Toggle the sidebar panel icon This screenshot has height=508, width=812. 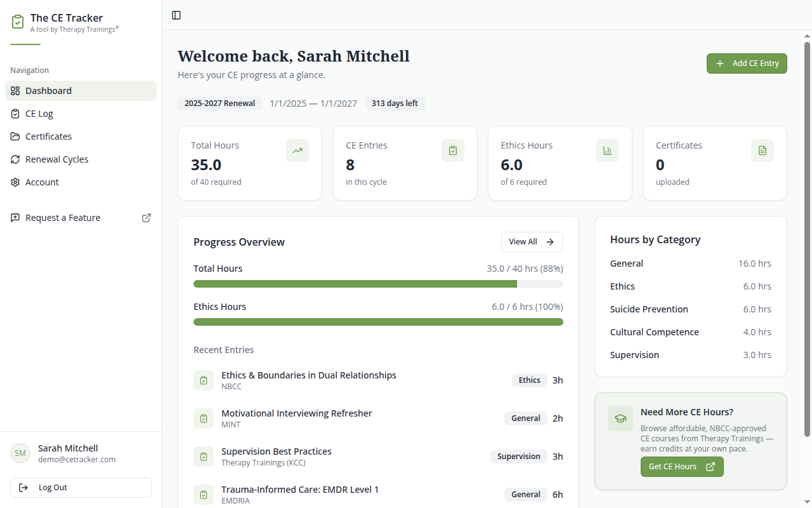(176, 15)
